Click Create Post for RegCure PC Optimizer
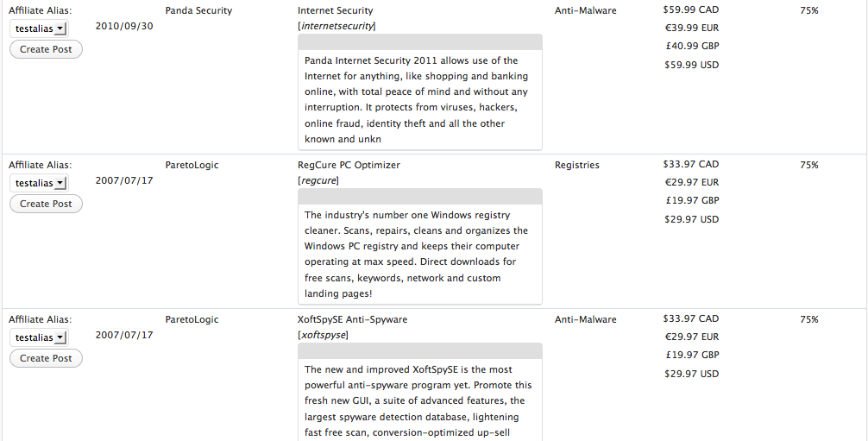 coord(46,204)
